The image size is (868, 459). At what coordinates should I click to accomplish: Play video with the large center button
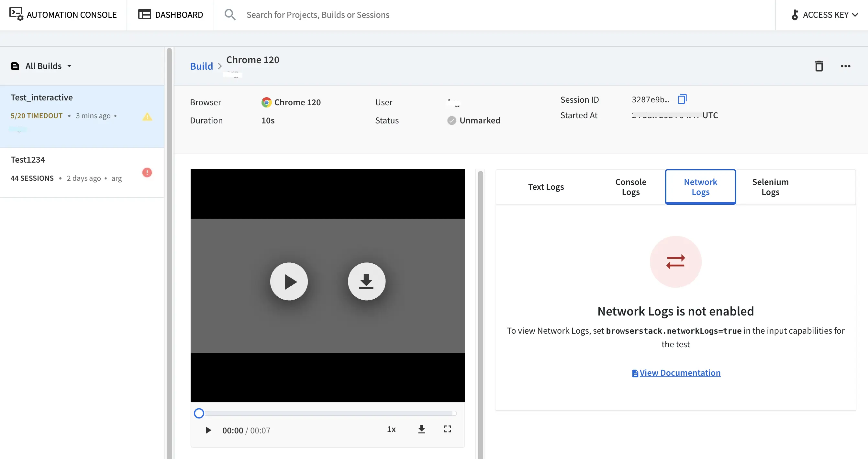point(289,281)
